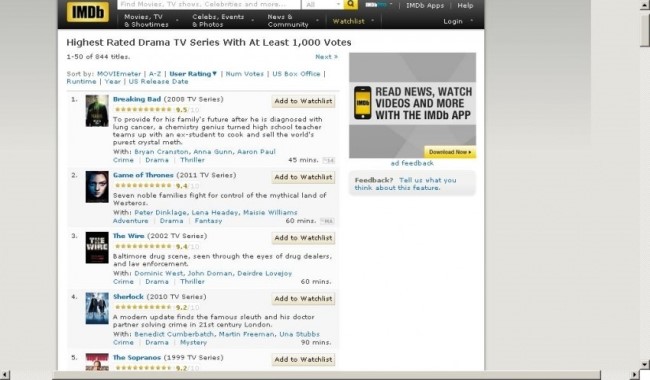Open The Wire title link
The image size is (650, 380).
[x=129, y=236]
